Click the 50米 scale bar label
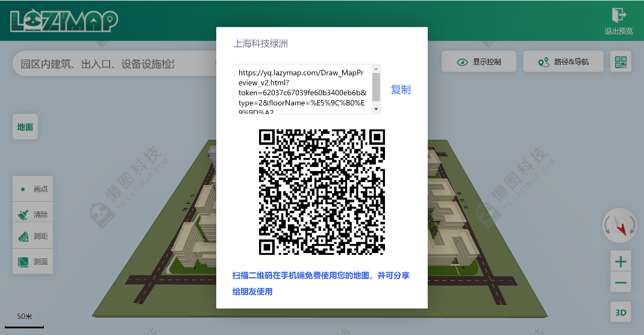Viewport: 644px width, 335px height. point(24,316)
